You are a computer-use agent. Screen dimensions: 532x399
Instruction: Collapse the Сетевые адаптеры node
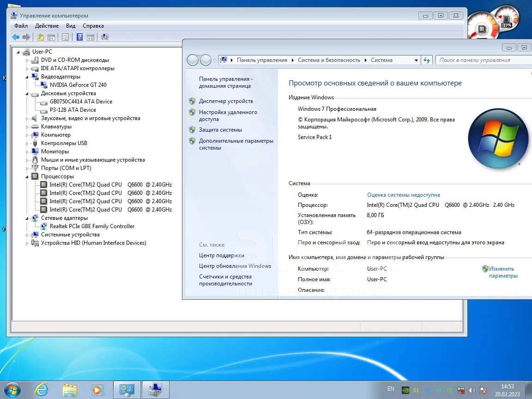(x=27, y=218)
